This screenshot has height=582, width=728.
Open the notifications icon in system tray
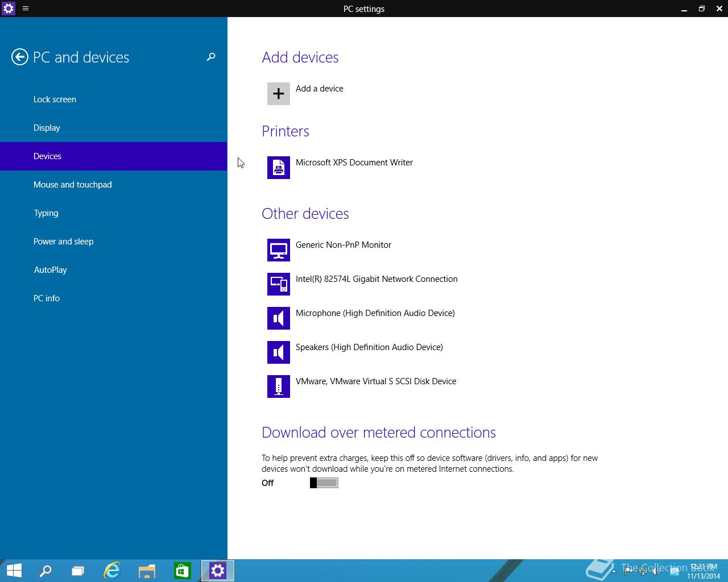point(675,571)
